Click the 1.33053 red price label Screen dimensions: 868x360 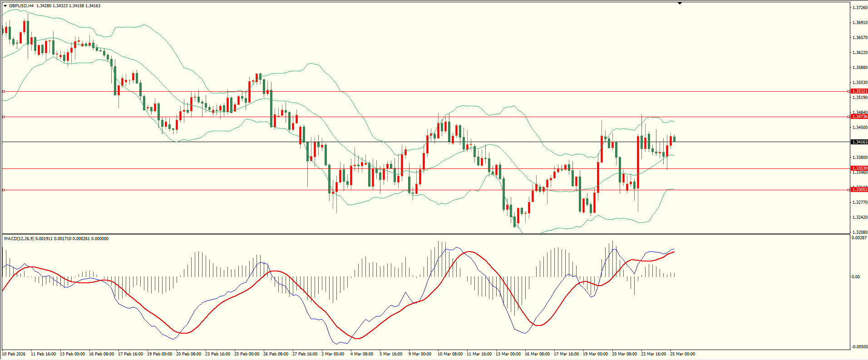(x=859, y=190)
